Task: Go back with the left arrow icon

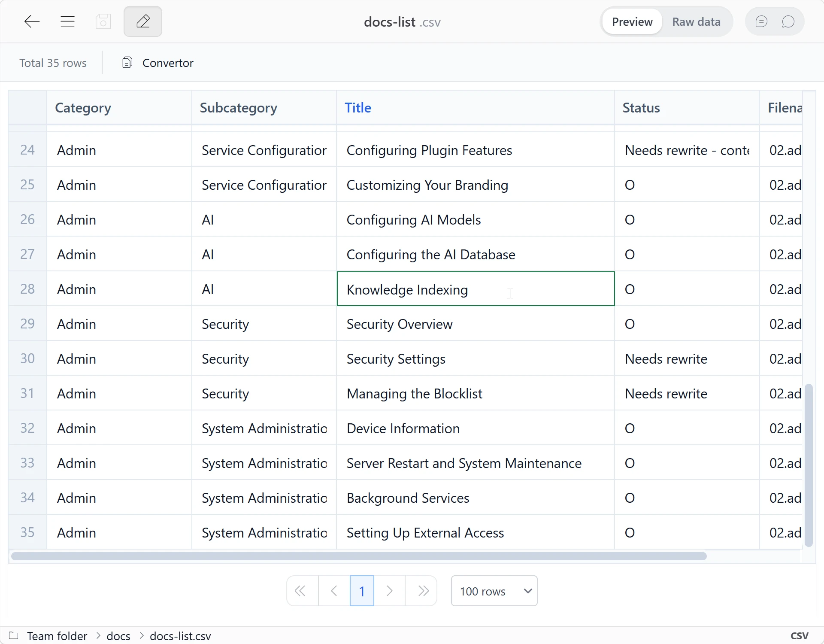Action: 32,21
